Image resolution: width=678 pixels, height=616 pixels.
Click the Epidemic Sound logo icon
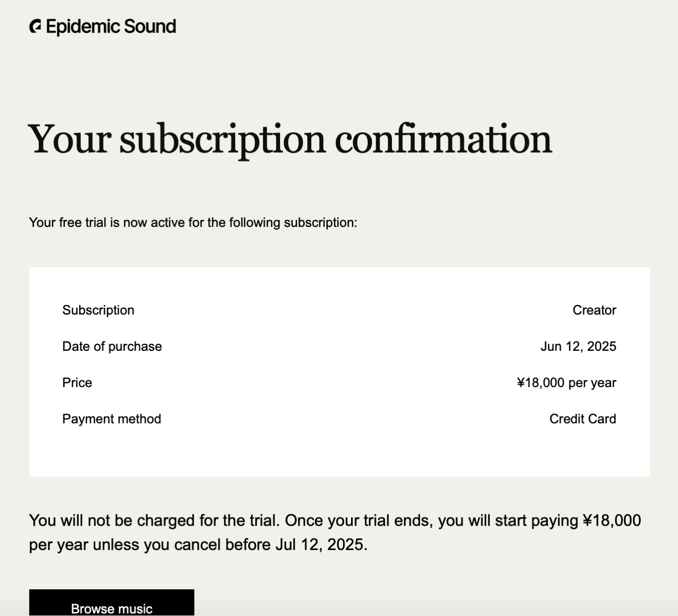pyautogui.click(x=35, y=27)
